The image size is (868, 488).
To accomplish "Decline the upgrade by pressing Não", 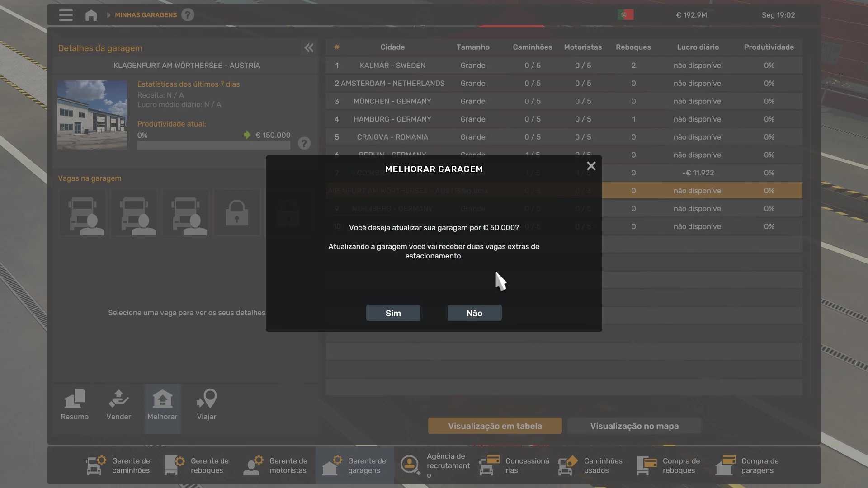I will (474, 313).
